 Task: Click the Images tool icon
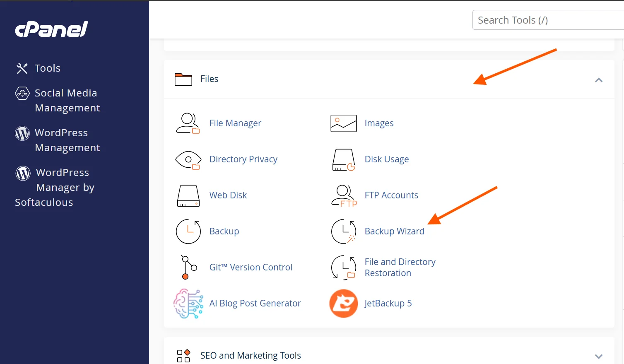343,123
